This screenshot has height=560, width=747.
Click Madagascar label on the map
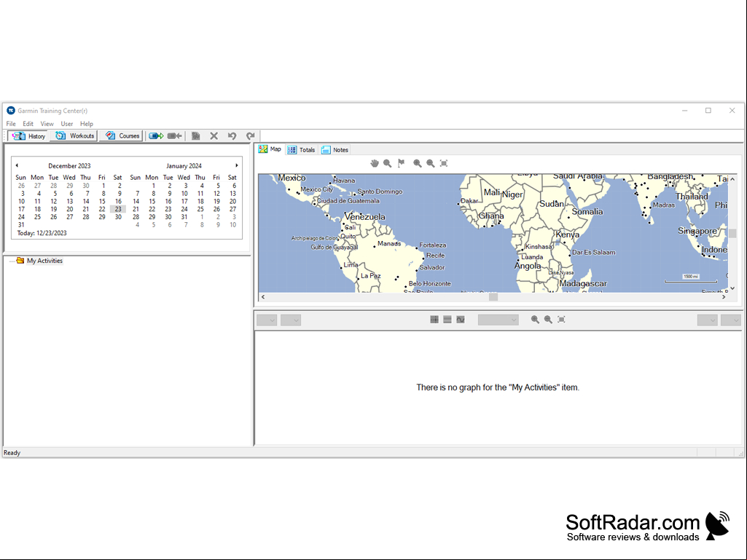click(x=583, y=283)
